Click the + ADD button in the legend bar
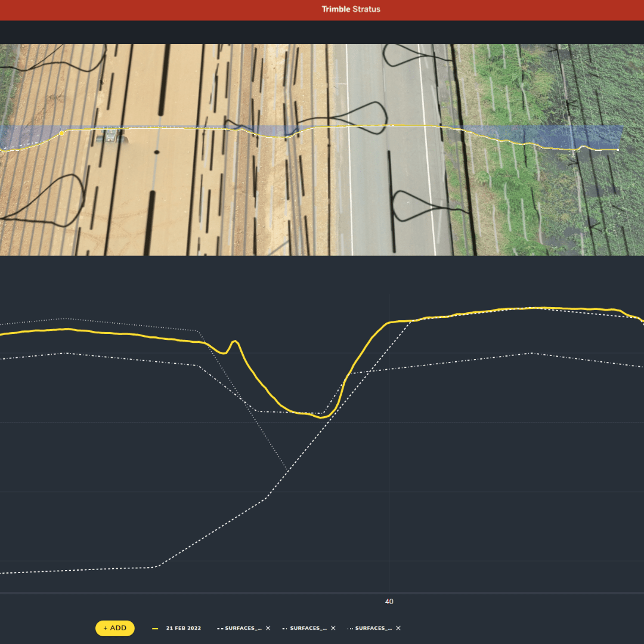Viewport: 644px width, 644px height. click(114, 628)
